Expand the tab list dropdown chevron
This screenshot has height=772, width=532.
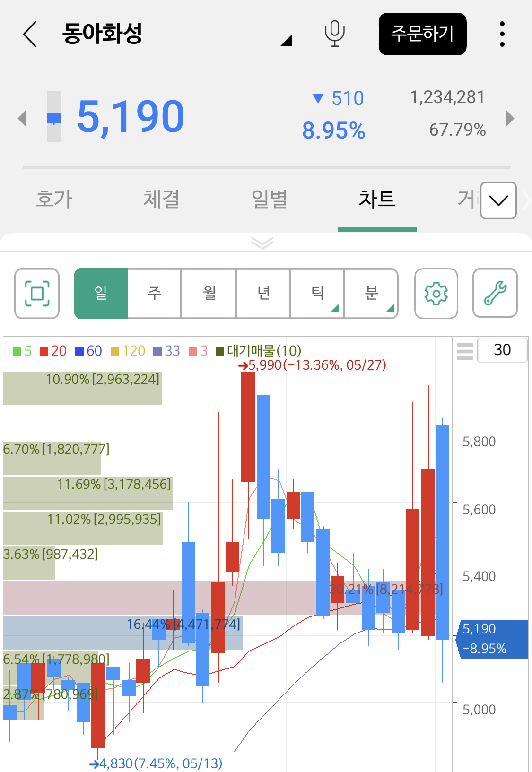[x=498, y=200]
